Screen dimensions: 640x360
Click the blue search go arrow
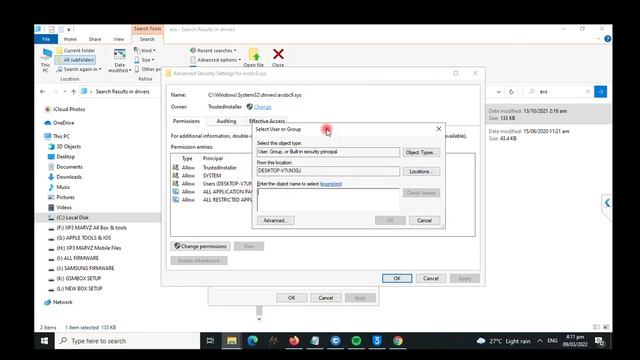point(600,92)
